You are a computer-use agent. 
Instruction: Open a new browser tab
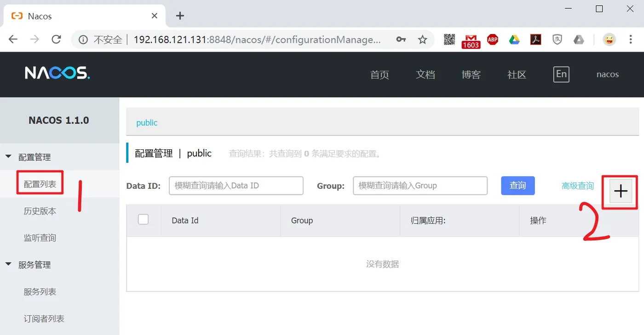(180, 16)
